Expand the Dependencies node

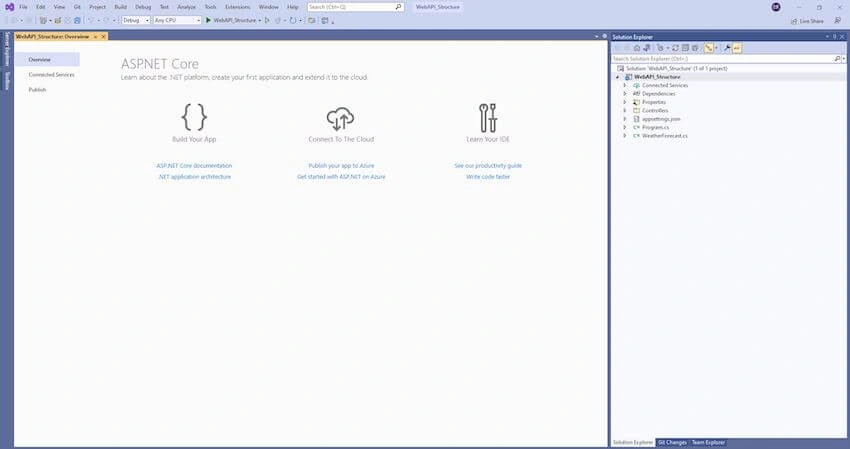(x=625, y=94)
